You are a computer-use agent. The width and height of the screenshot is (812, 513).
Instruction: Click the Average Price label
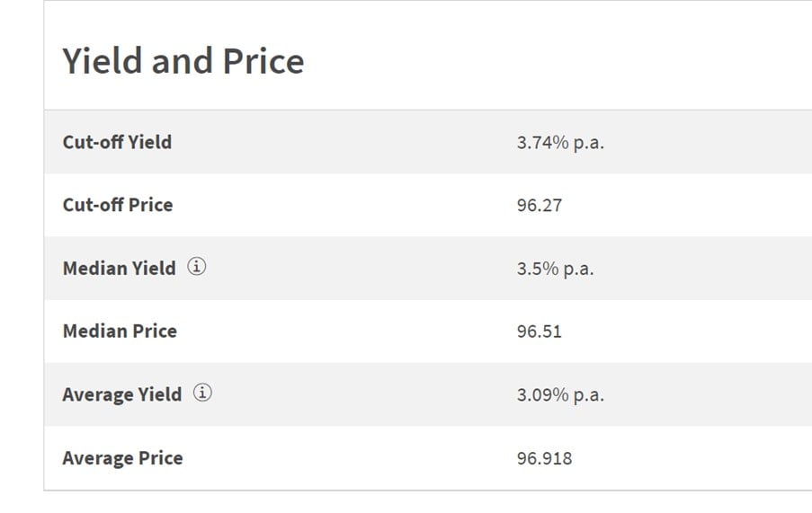pos(122,458)
